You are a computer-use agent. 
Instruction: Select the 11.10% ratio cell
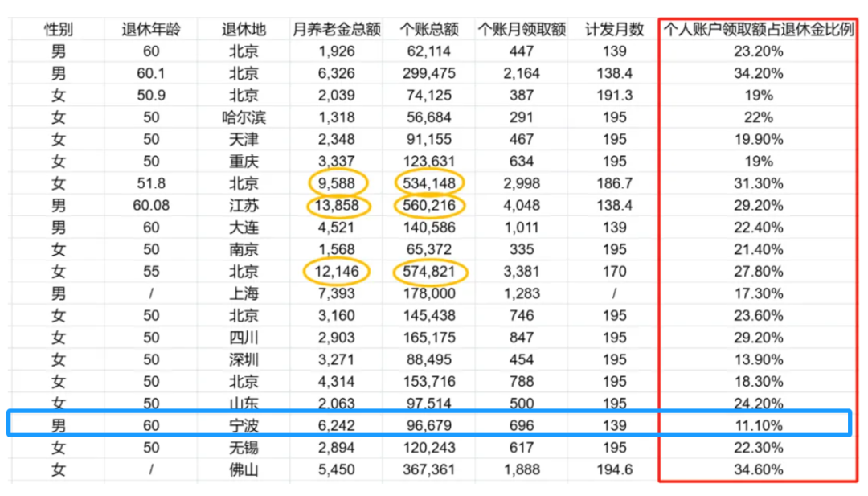(x=757, y=425)
